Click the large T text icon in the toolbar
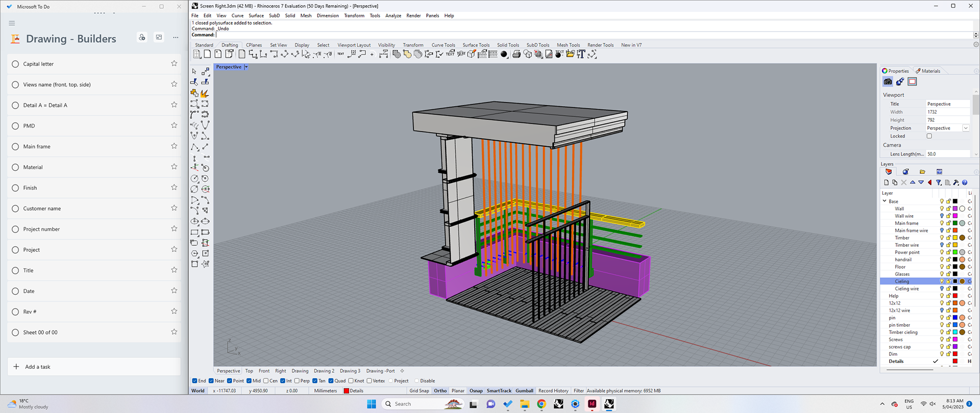 coord(581,54)
